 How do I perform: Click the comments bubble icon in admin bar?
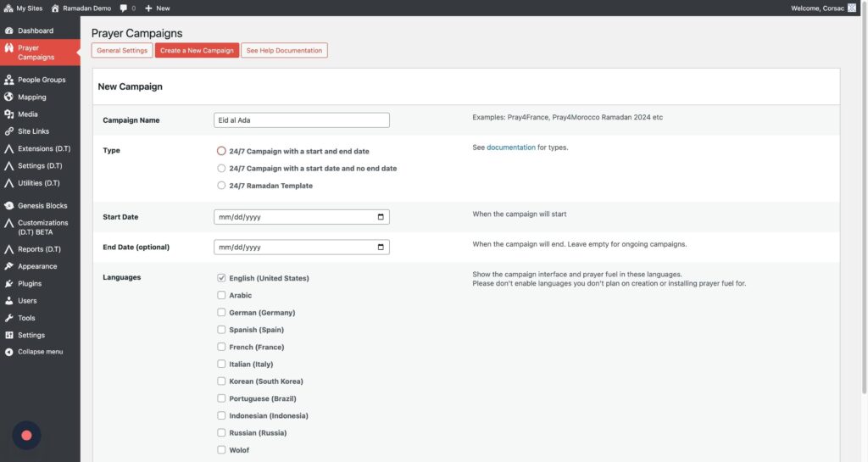click(124, 8)
